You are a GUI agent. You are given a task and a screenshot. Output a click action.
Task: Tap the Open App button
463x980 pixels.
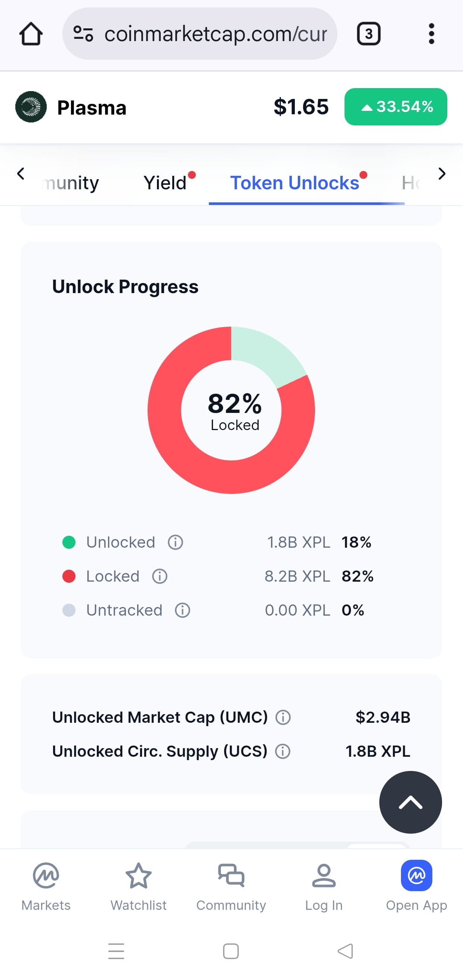click(x=417, y=887)
